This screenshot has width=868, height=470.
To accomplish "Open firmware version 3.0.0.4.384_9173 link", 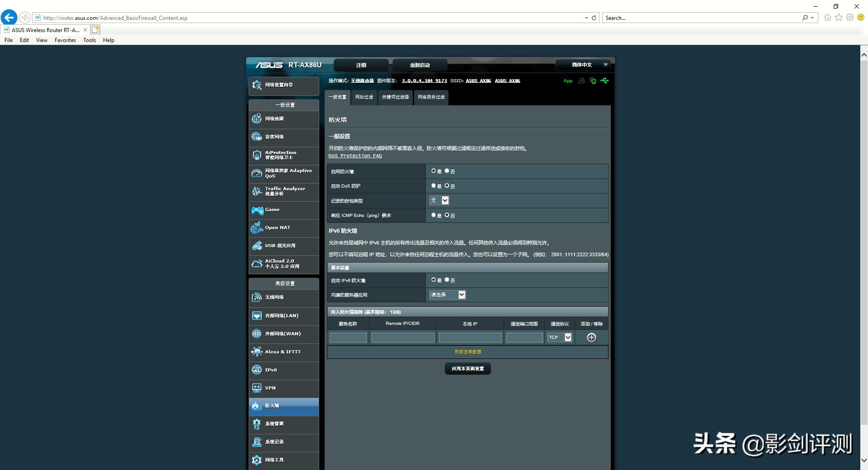I will (424, 81).
